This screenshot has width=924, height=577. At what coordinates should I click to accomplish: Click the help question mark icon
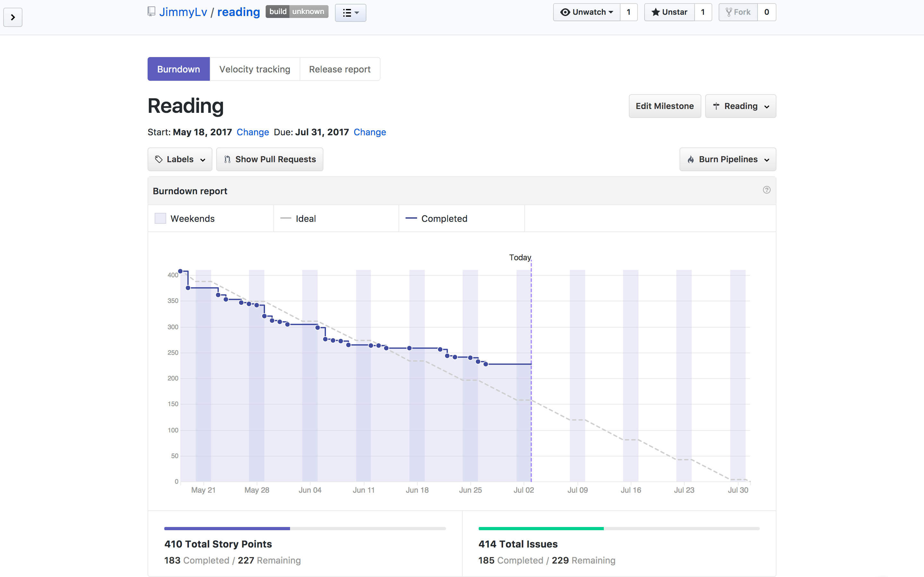(766, 190)
